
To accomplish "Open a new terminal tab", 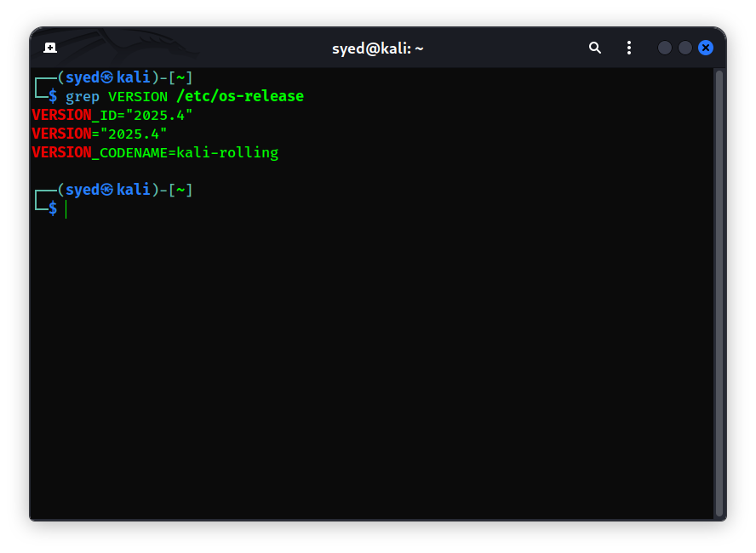I will click(50, 48).
